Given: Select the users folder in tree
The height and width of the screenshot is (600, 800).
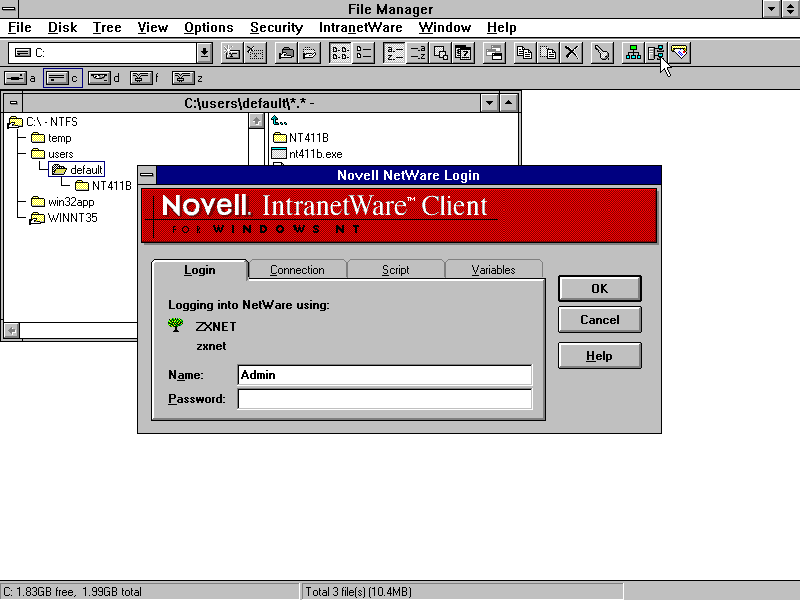Looking at the screenshot, I should click(52, 154).
